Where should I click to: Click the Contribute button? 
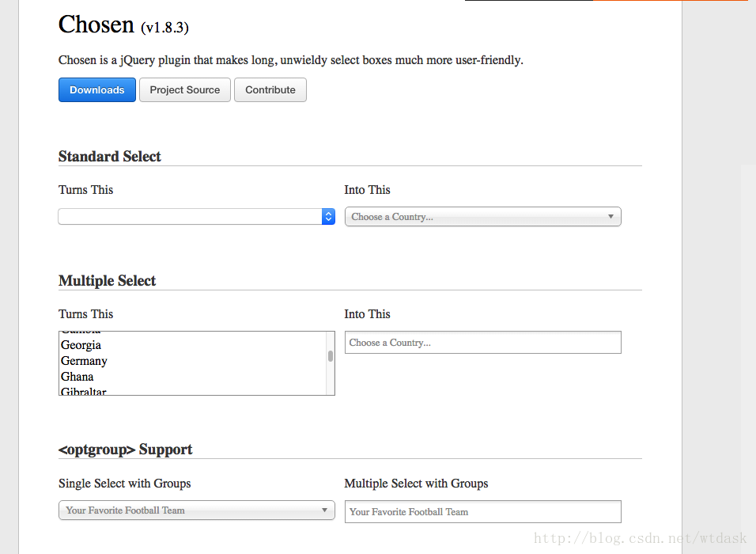[270, 89]
